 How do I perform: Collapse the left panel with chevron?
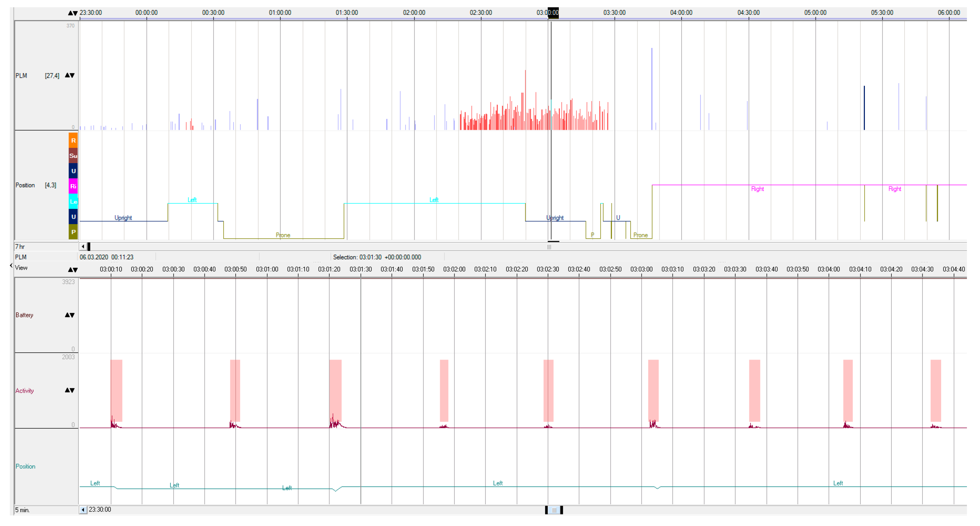click(x=11, y=265)
